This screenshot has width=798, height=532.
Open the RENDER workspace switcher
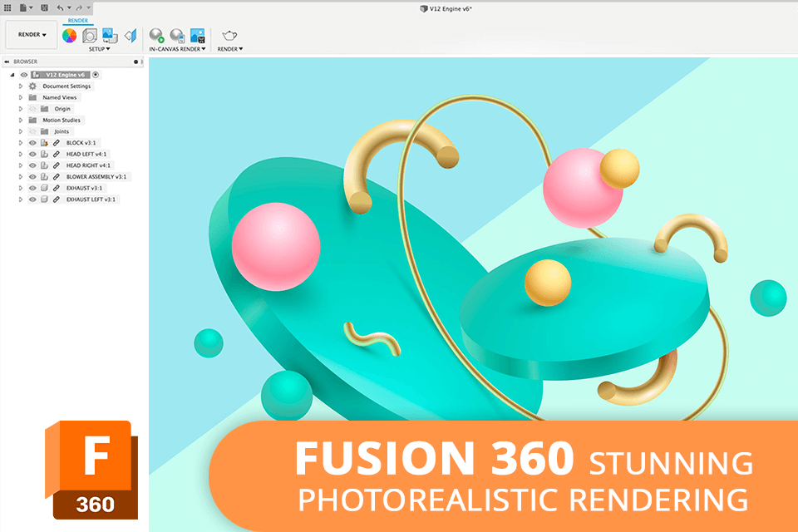click(x=32, y=35)
